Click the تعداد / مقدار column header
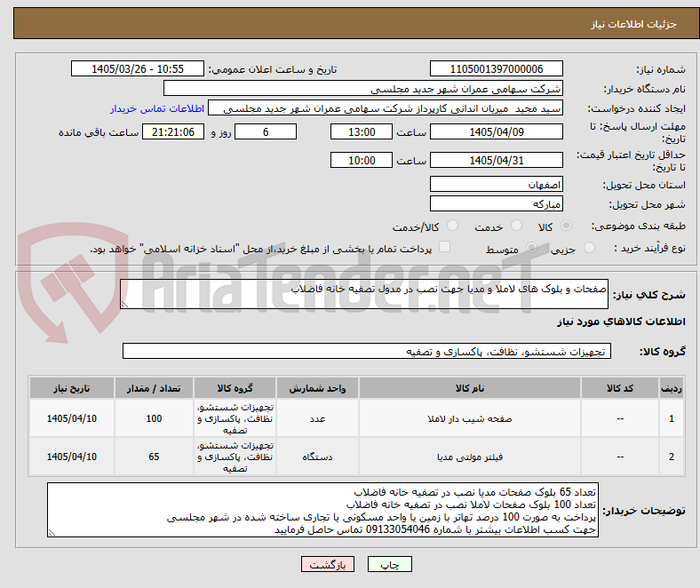 [154, 388]
